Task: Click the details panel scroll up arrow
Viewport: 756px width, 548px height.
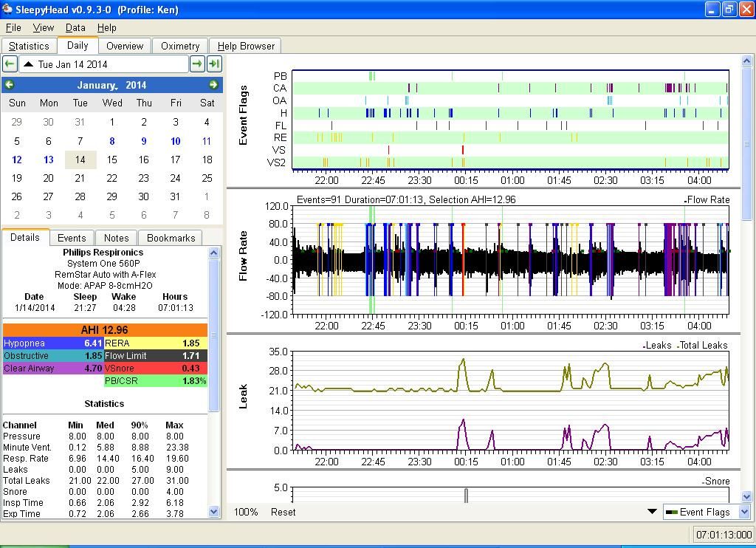Action: coord(213,253)
